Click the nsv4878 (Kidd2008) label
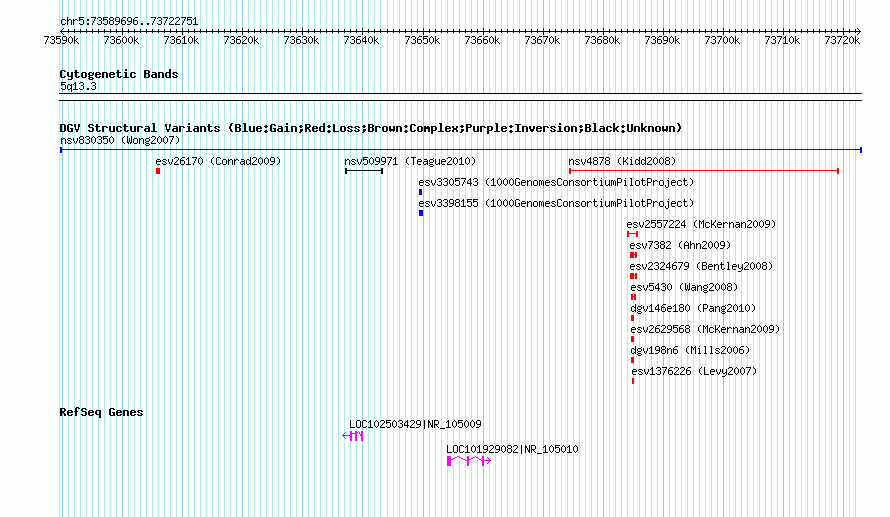 [622, 161]
